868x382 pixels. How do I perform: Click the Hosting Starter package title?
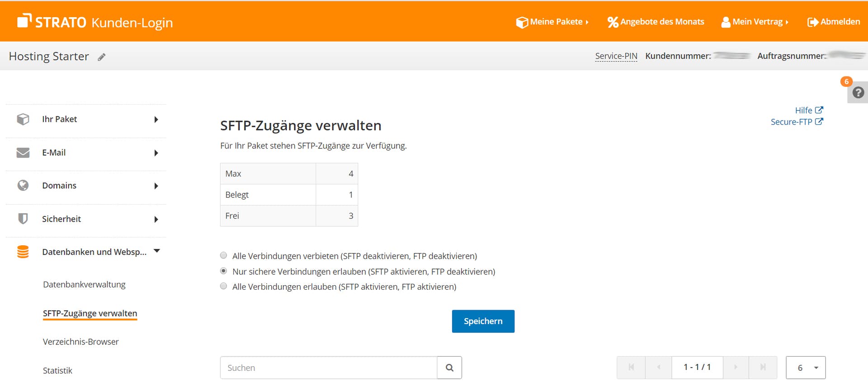49,56
